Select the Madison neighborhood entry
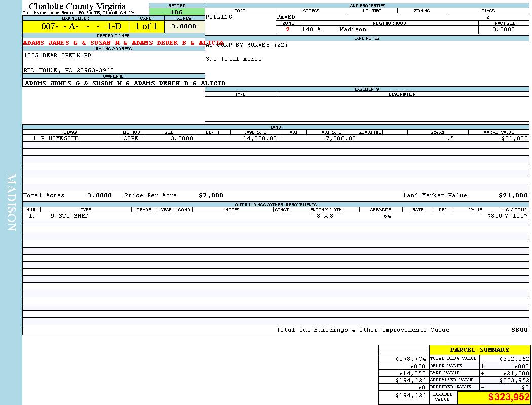532x405 pixels. click(353, 29)
